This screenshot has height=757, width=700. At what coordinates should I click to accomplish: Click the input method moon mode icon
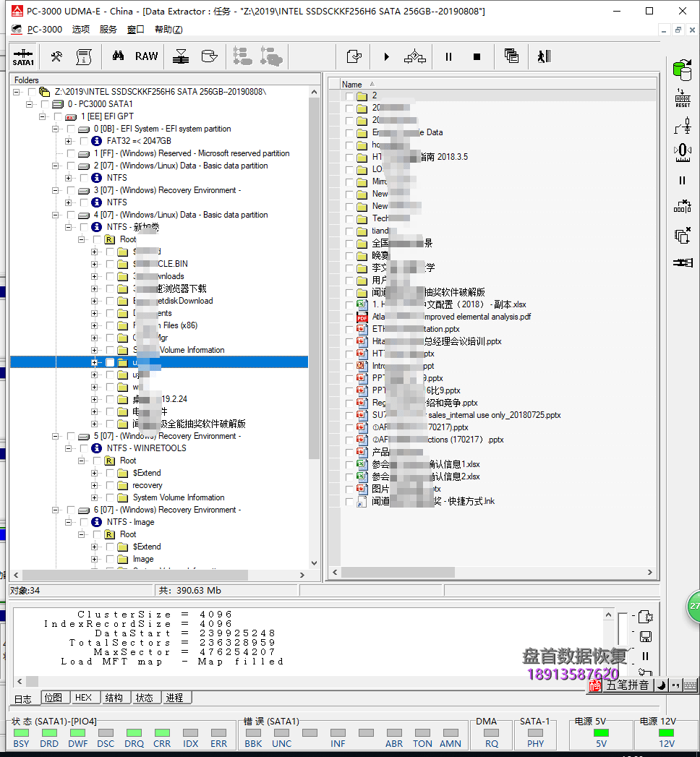(x=662, y=685)
